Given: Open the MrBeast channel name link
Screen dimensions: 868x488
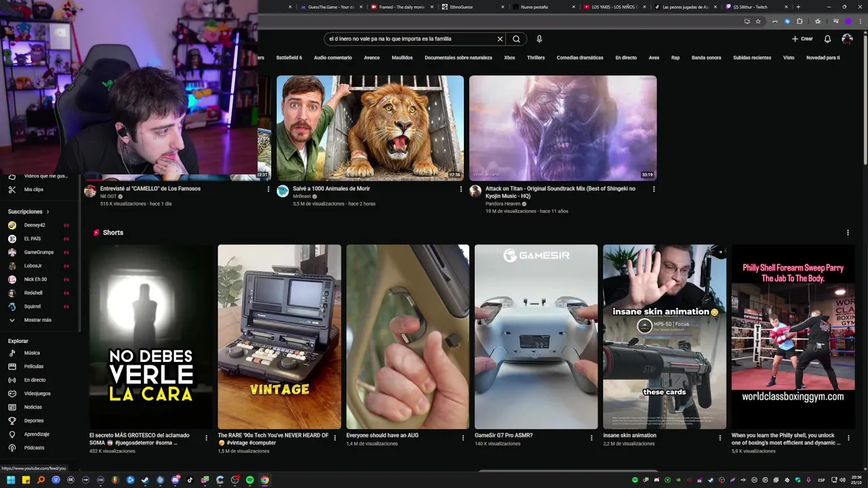Looking at the screenshot, I should pos(302,196).
